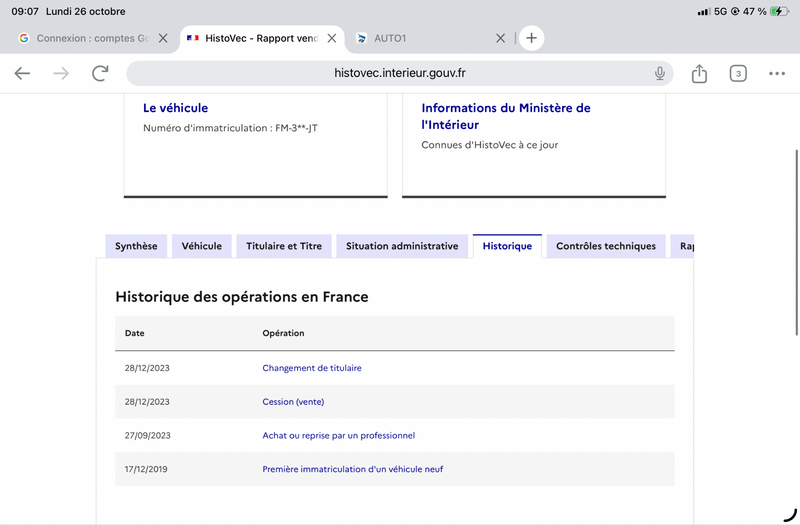
Task: Click the Le véhicule card heading
Action: (176, 108)
